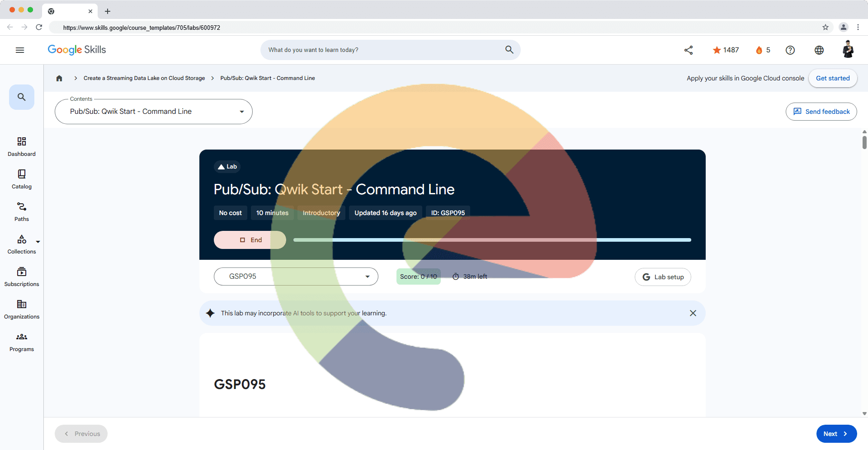Open the browser three-dot menu
Screen dimensions: 868x450
click(x=858, y=27)
